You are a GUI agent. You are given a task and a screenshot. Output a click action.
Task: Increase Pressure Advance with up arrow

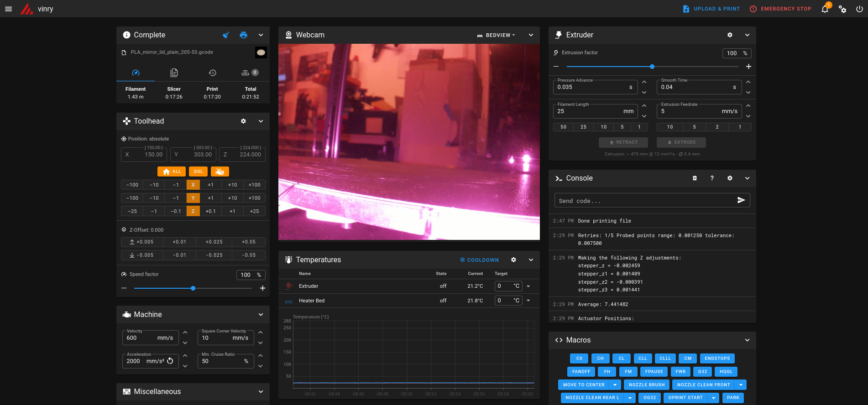pos(644,82)
